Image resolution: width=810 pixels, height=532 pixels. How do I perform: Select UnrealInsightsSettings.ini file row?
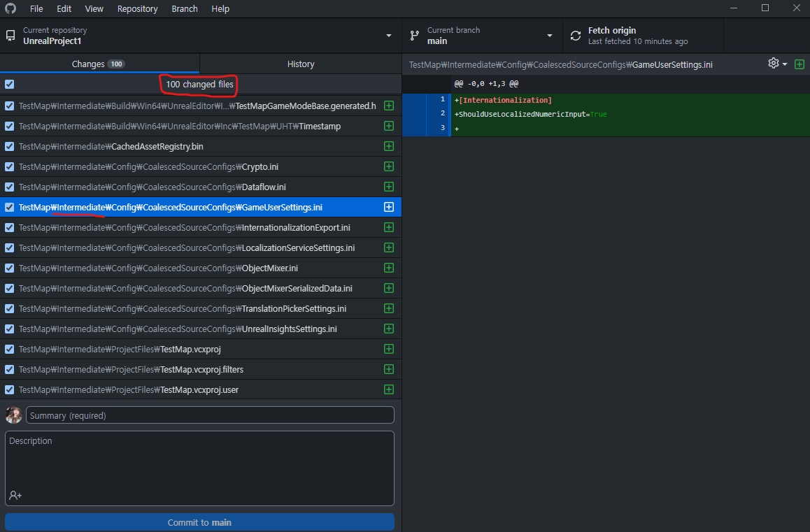click(x=201, y=329)
